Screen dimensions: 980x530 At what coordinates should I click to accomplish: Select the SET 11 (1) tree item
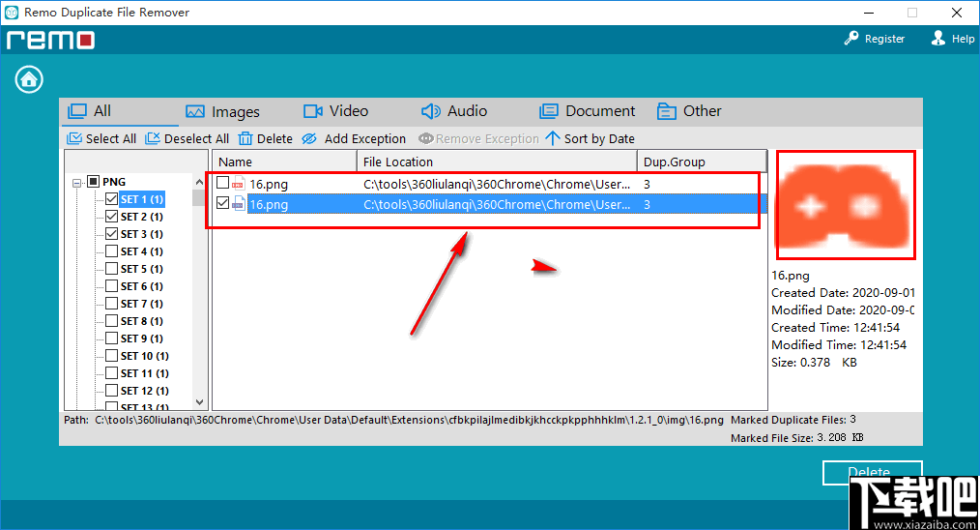pos(144,373)
